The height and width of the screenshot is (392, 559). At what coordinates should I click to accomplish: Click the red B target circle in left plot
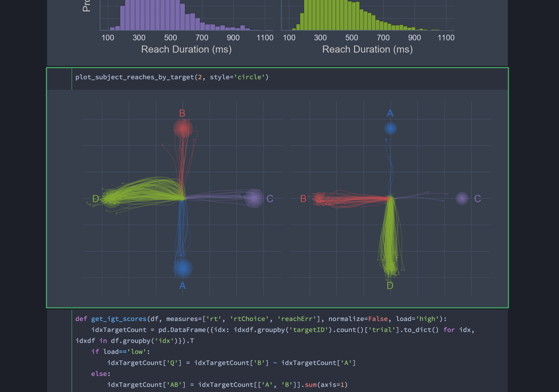183,128
